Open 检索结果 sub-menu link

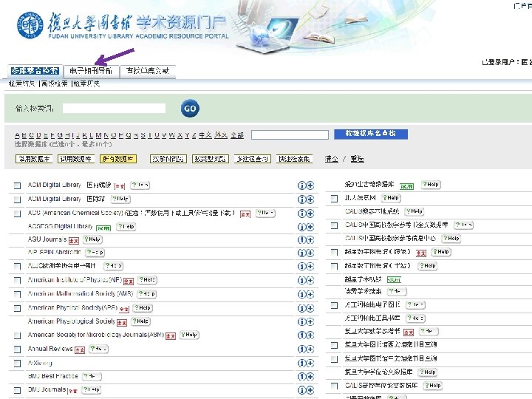22,83
